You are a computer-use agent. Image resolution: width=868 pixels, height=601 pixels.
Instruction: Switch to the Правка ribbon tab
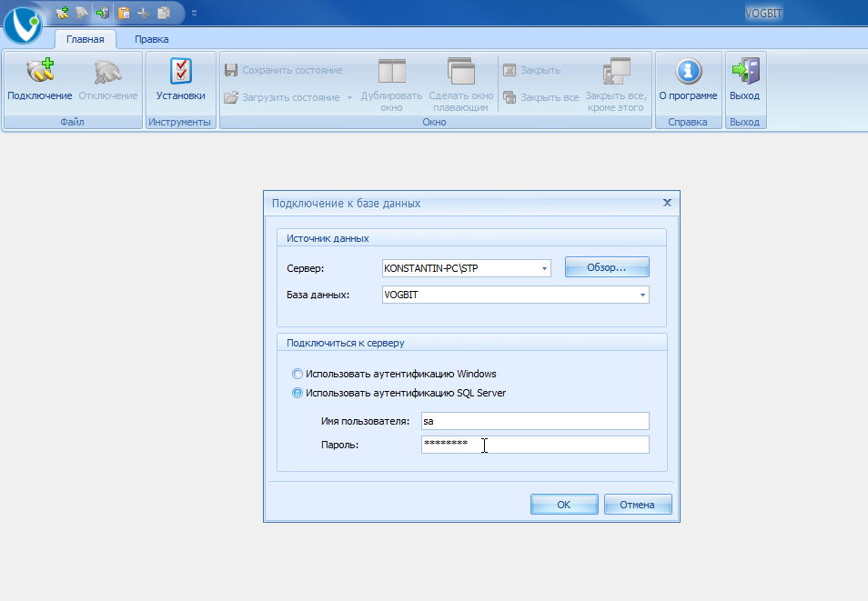click(x=152, y=39)
